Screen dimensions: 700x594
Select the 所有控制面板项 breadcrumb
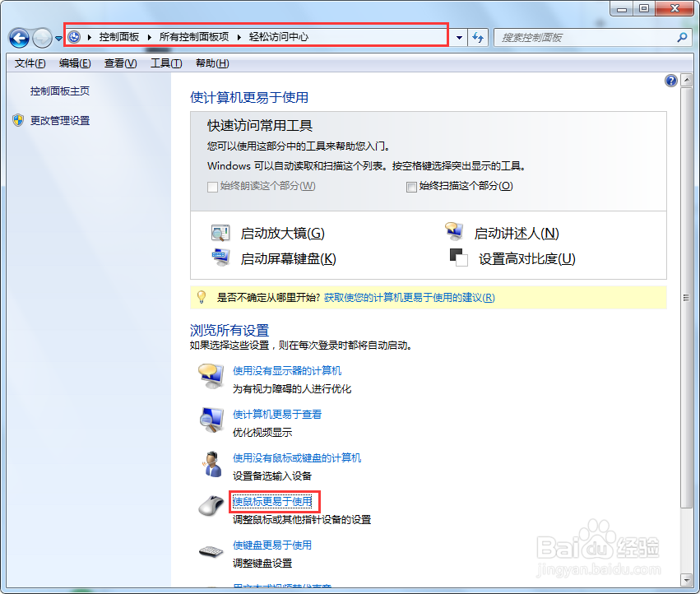click(x=194, y=37)
